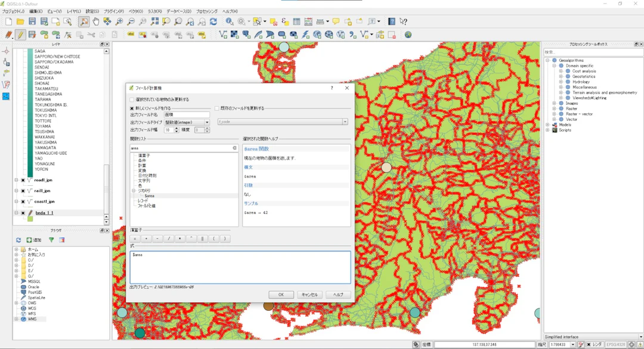Click the Add PostGIS Layer icon
The image size is (644, 349).
pyautogui.click(x=246, y=35)
